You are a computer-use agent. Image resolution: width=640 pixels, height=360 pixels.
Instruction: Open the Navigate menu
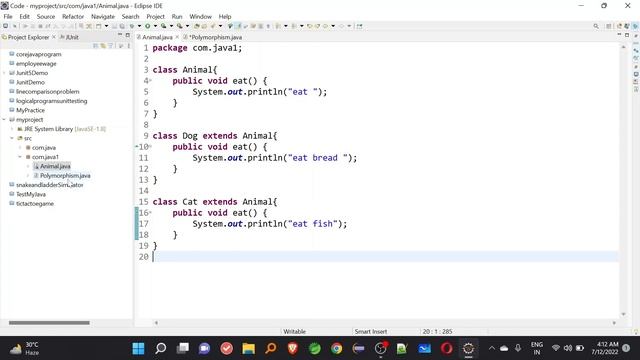[x=103, y=16]
